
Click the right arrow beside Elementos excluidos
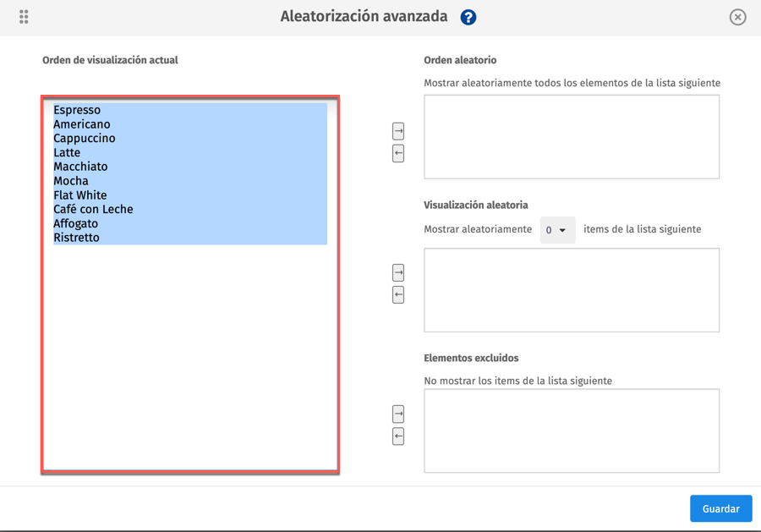click(x=397, y=414)
